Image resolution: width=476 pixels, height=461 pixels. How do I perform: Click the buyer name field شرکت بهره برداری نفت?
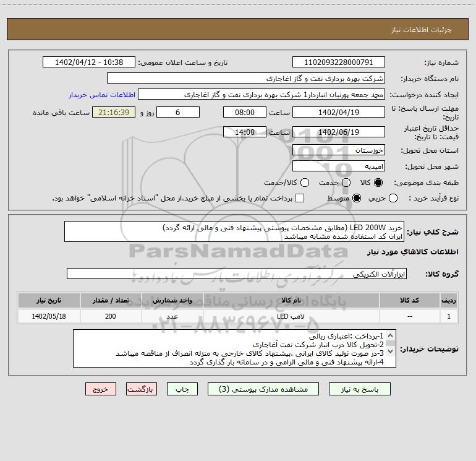pyautogui.click(x=246, y=78)
